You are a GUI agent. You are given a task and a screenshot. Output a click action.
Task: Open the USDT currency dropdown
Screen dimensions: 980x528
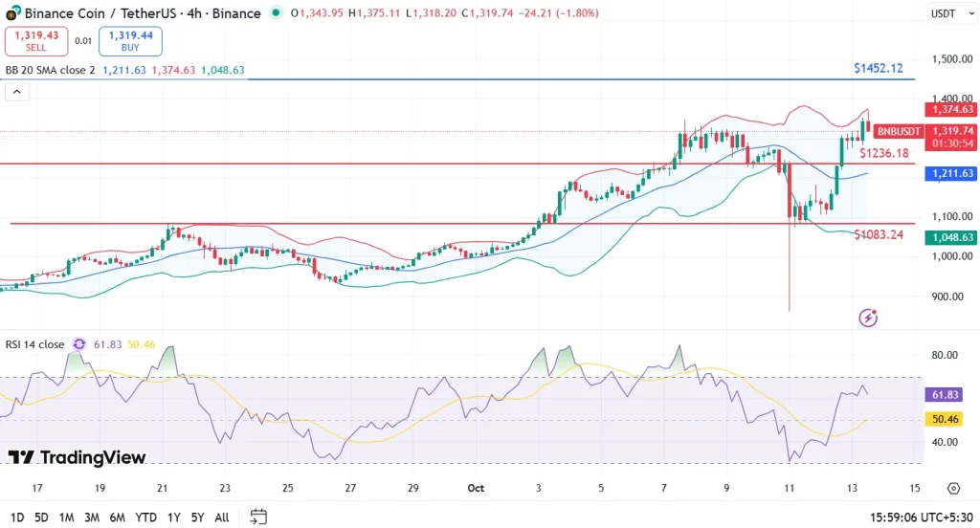(944, 13)
